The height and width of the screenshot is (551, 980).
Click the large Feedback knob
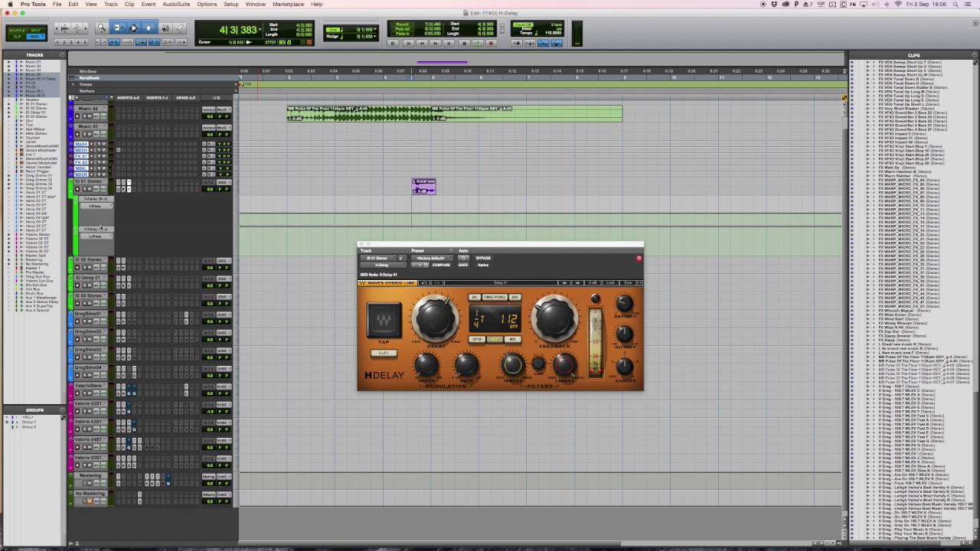click(x=555, y=318)
